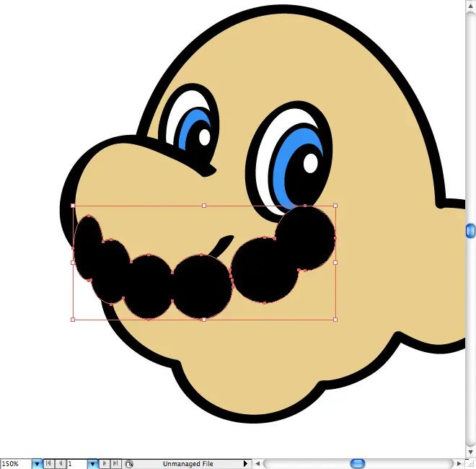
Task: Go to the last artboard button
Action: (x=115, y=463)
